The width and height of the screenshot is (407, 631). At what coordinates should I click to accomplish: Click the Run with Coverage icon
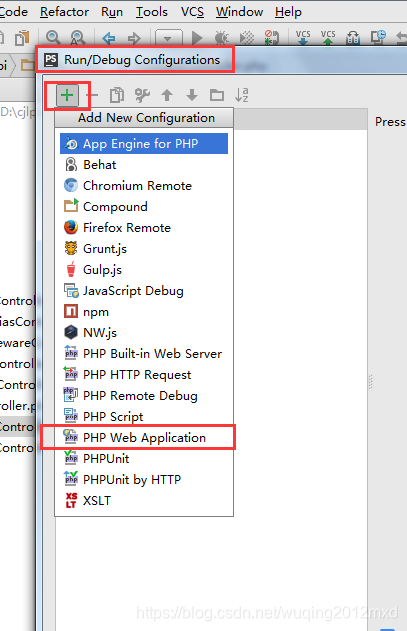(247, 38)
